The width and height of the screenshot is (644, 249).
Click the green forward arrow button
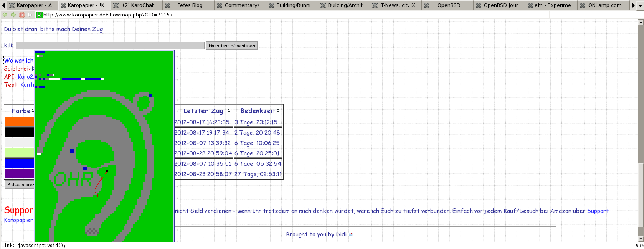tap(13, 15)
